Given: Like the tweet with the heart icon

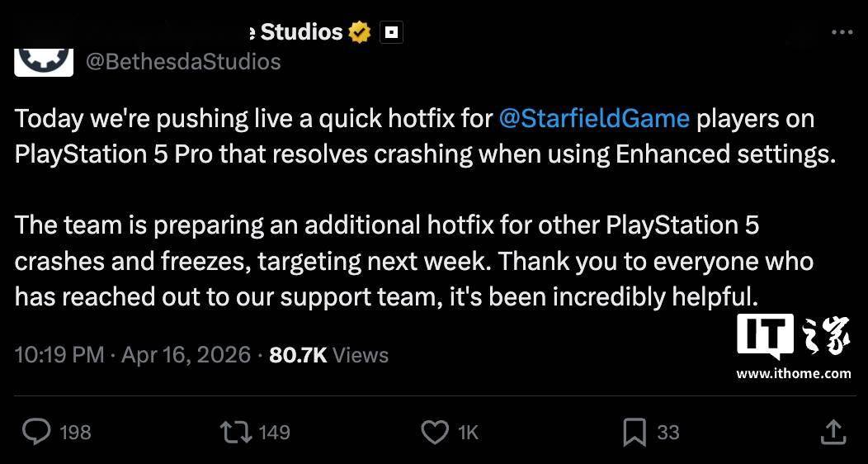Looking at the screenshot, I should click(434, 431).
